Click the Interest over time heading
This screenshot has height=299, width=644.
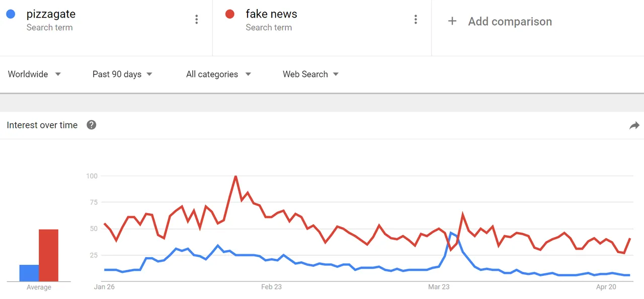[x=42, y=125]
